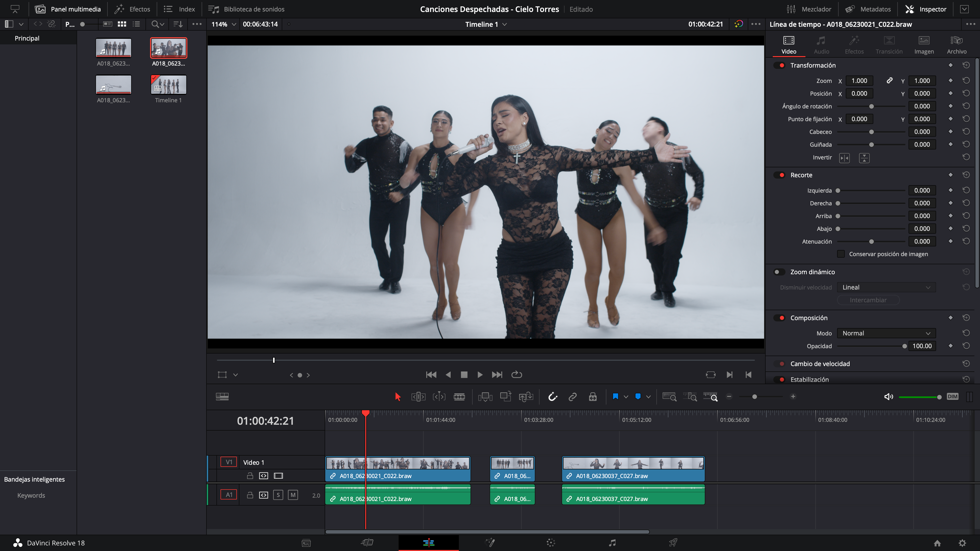Image resolution: width=980 pixels, height=551 pixels.
Task: Reset the Transformación section
Action: tap(966, 65)
